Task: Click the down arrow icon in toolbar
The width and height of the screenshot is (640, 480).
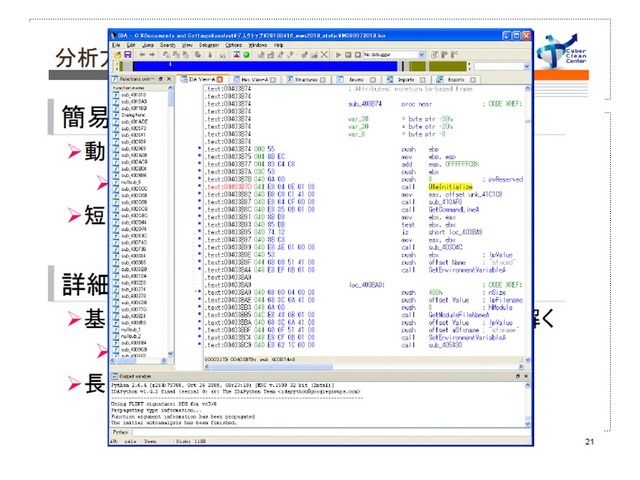Action: (x=210, y=55)
